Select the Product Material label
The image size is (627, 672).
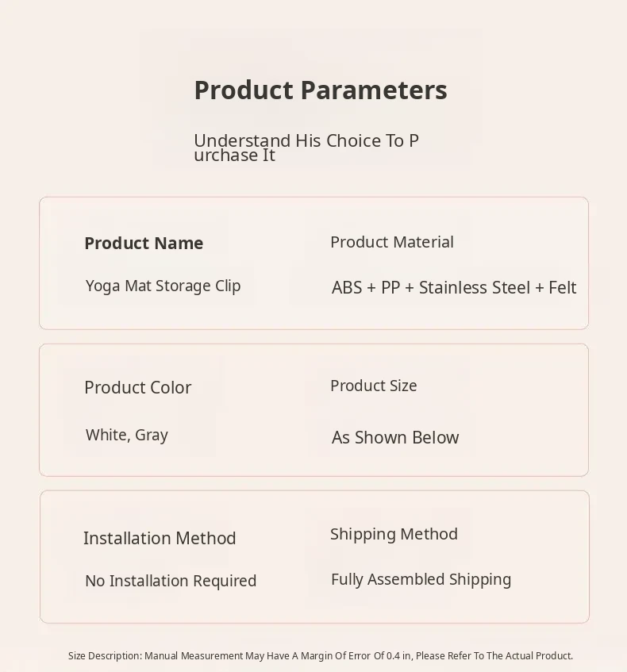tap(392, 242)
